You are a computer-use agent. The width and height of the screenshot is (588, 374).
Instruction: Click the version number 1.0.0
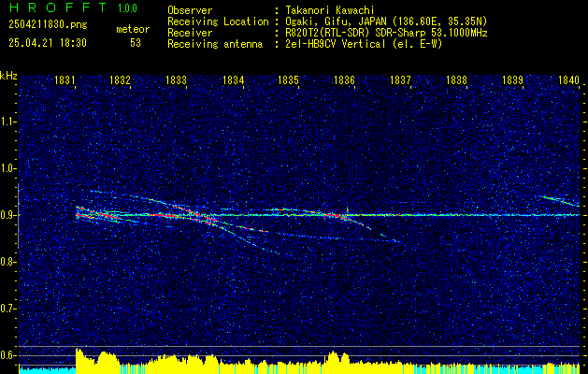(127, 8)
